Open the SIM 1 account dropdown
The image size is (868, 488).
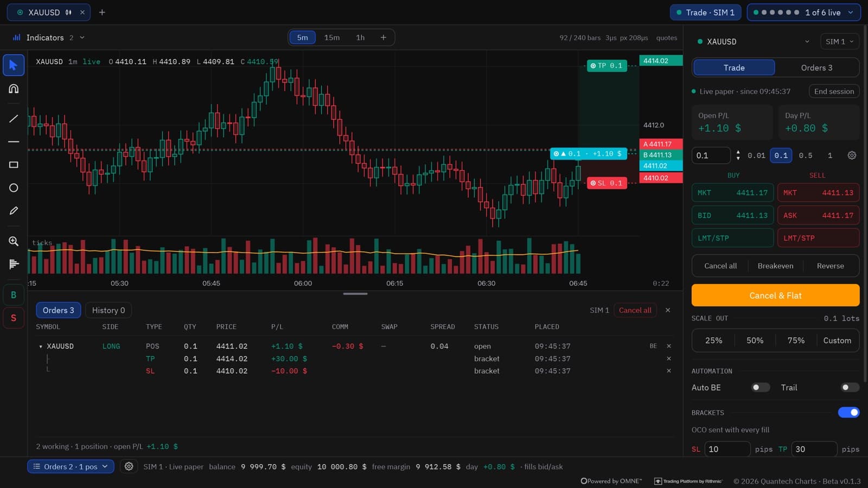(840, 42)
